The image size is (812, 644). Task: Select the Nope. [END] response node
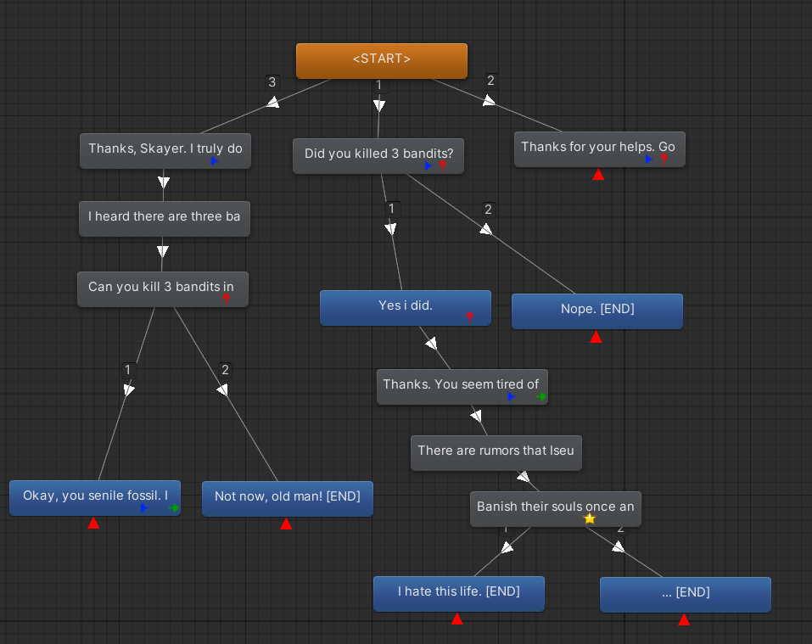[596, 310]
